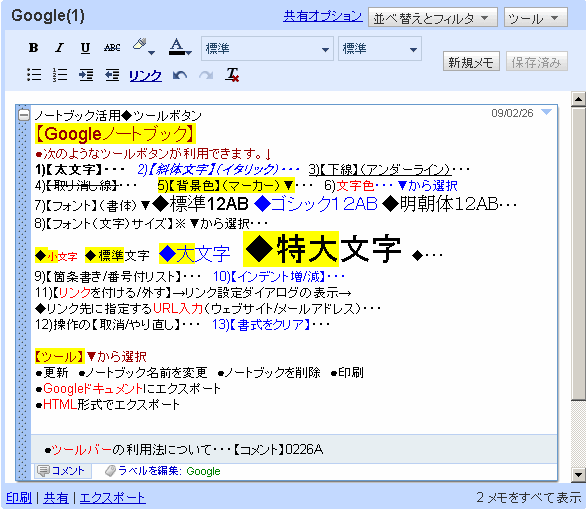Open the note options arrow beside date

(546, 112)
